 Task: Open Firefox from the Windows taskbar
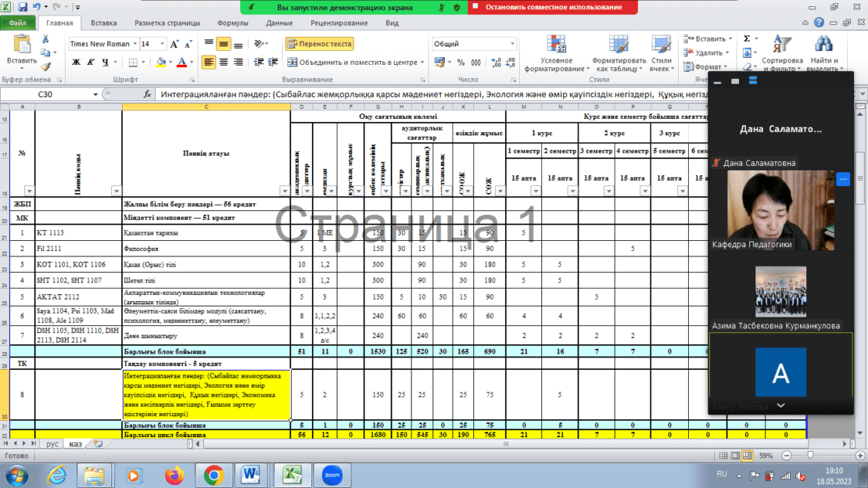pos(174,474)
